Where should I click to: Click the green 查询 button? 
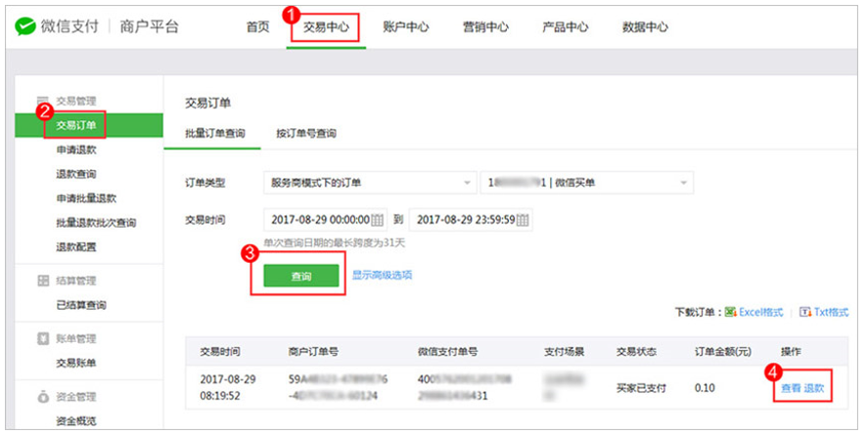301,276
